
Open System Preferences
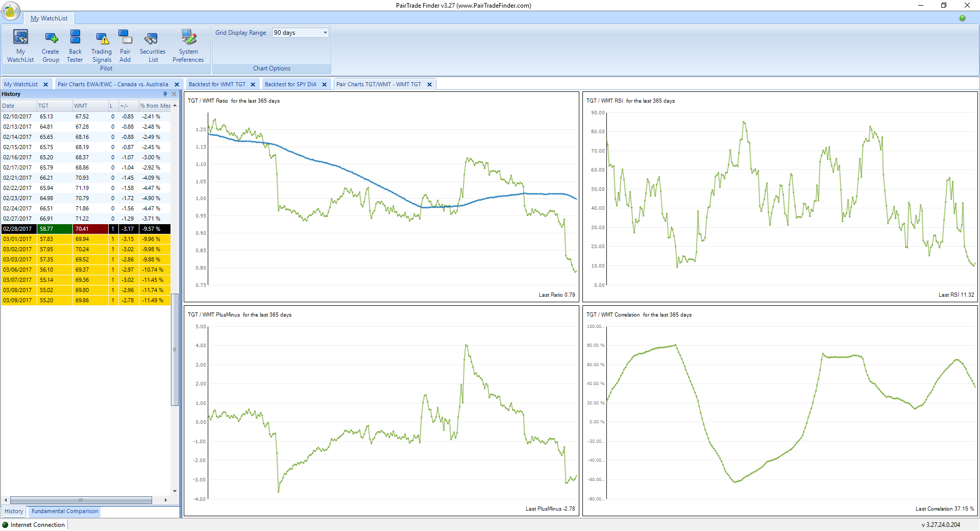click(188, 46)
